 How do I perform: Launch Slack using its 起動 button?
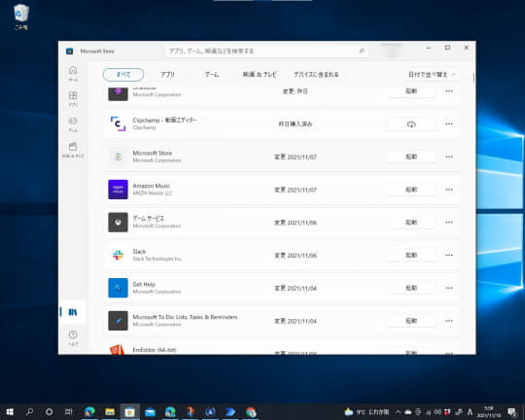point(411,256)
